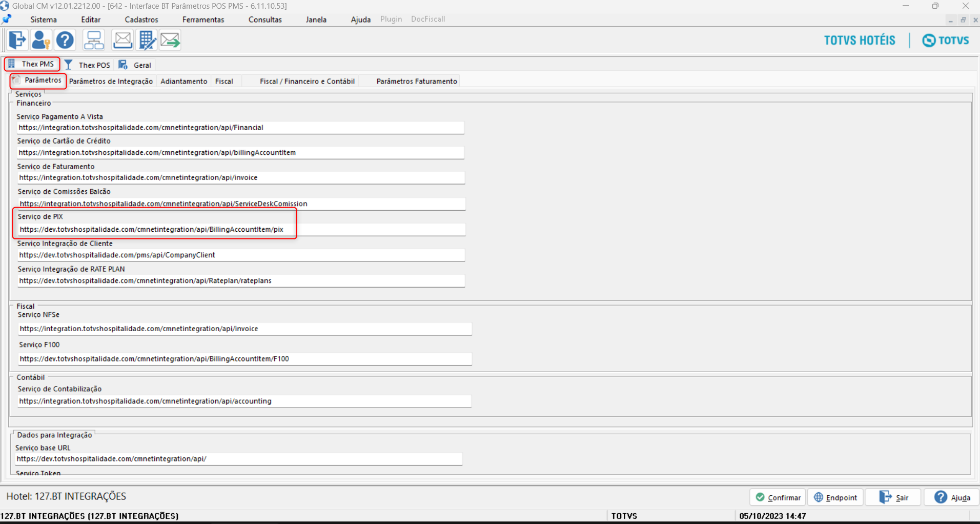Click the 'TOTVS HOTÉIS' header text
Viewport: 980px width, 524px height.
pyautogui.click(x=860, y=41)
